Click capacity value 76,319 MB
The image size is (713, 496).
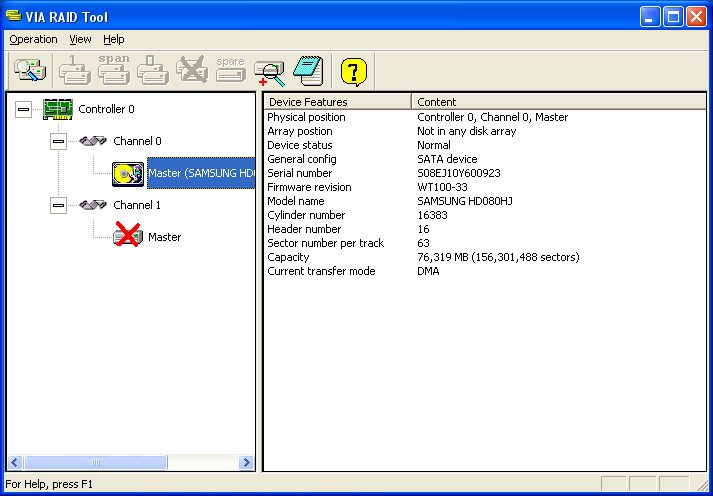[498, 257]
